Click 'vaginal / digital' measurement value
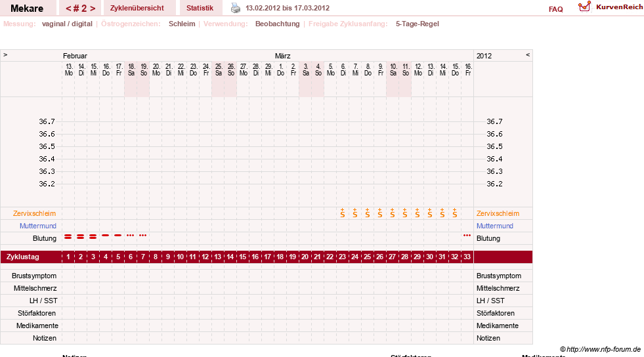This screenshot has width=644, height=357. point(67,24)
